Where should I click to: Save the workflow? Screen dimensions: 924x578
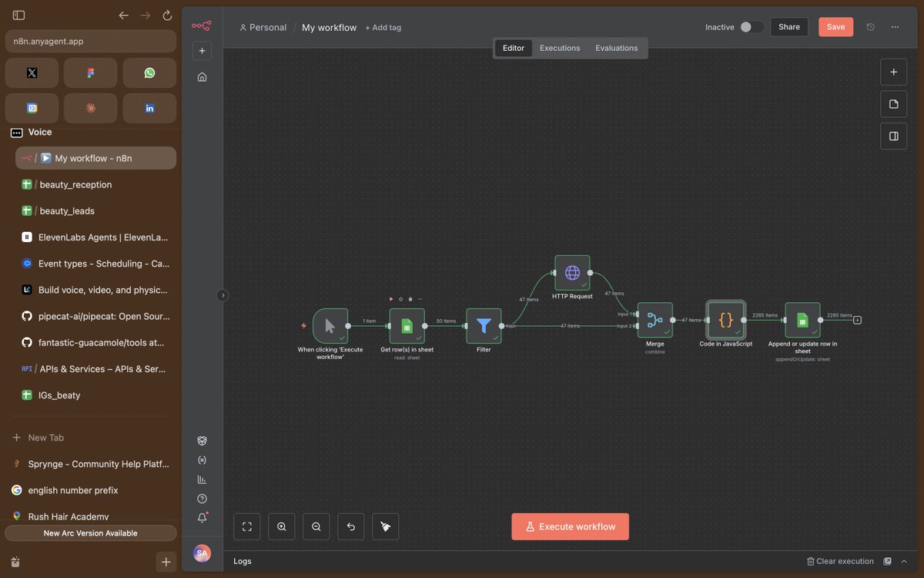click(x=835, y=26)
